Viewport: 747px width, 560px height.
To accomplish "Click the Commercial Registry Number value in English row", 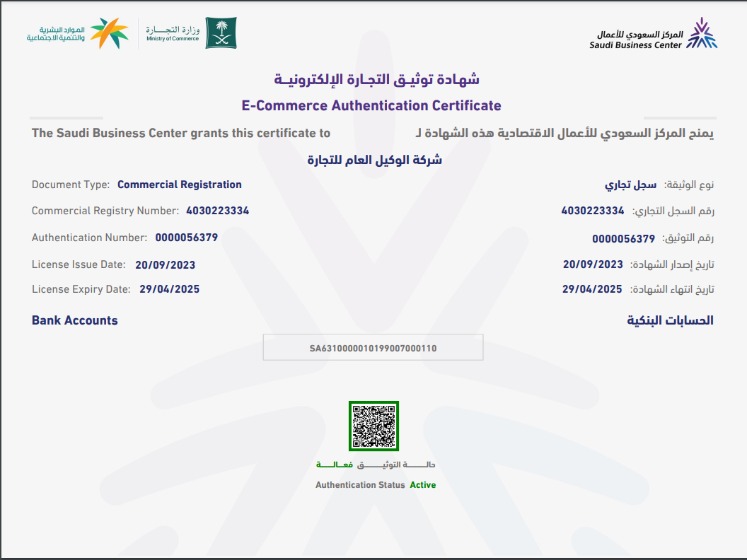I will (217, 211).
